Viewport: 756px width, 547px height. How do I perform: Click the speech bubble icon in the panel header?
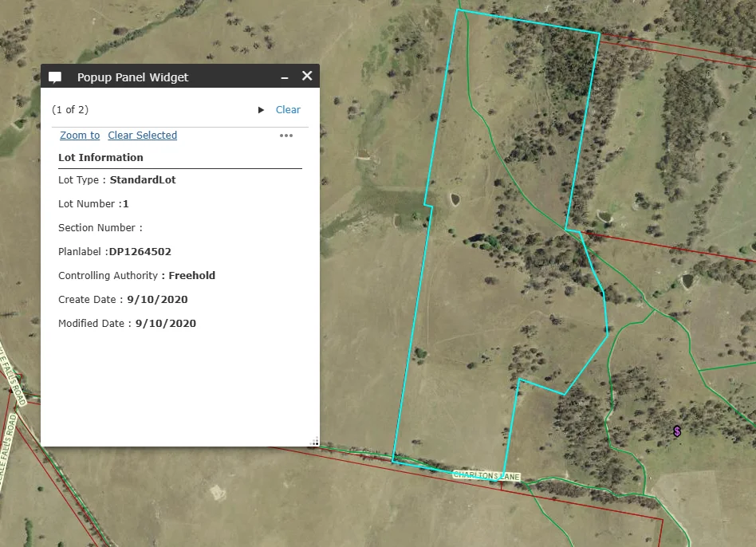pyautogui.click(x=55, y=76)
